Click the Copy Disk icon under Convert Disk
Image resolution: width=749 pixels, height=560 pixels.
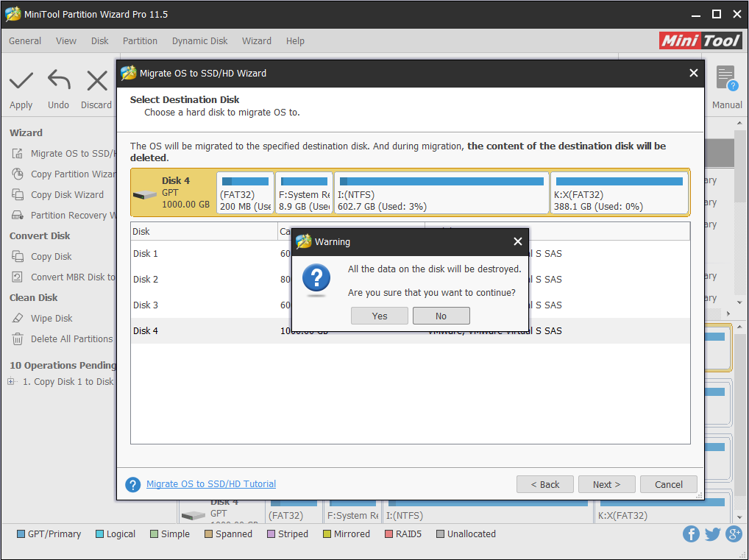coord(17,257)
